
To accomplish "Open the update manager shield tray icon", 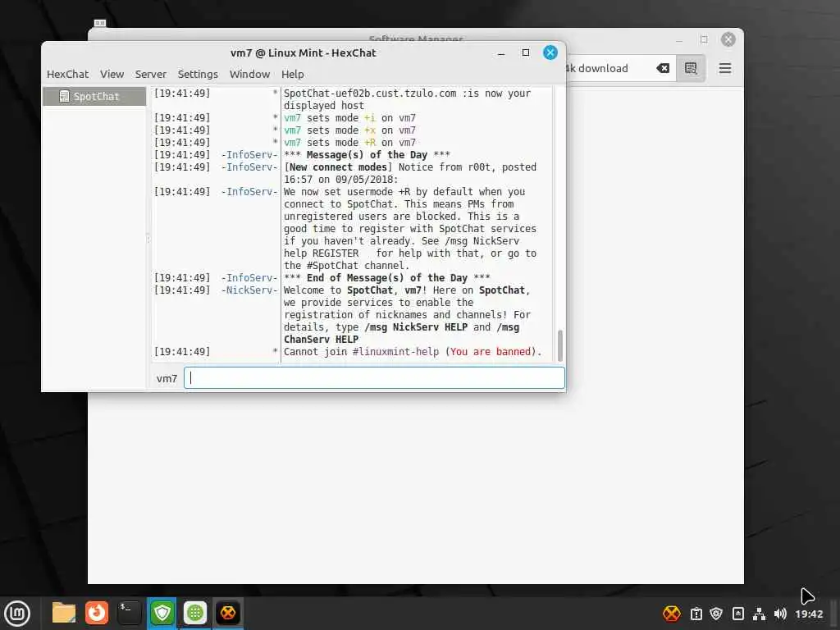I will (x=716, y=614).
